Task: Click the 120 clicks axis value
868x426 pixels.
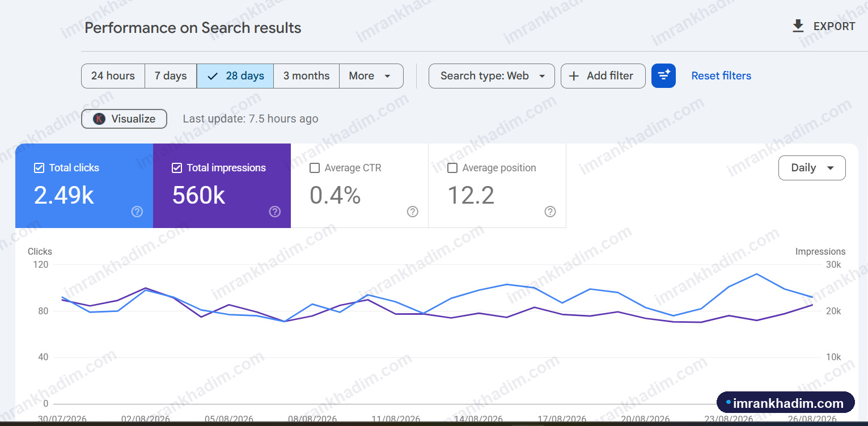Action: (41, 265)
